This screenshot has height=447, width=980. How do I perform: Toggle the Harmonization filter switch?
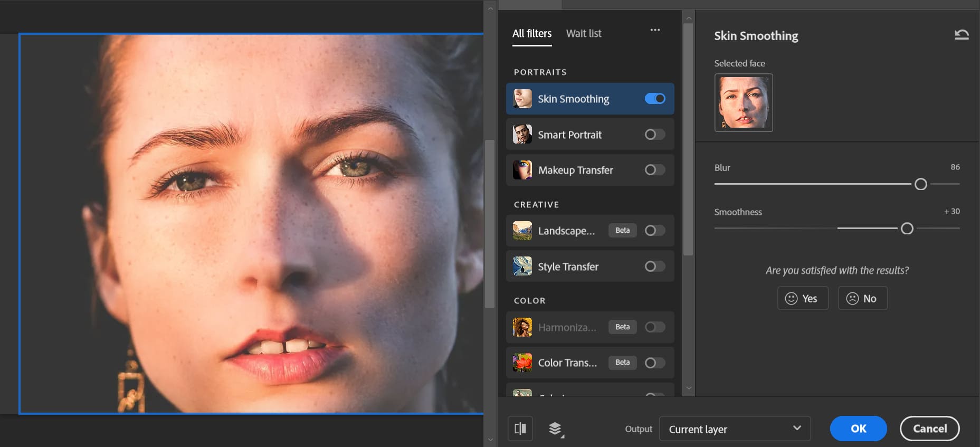(x=655, y=327)
